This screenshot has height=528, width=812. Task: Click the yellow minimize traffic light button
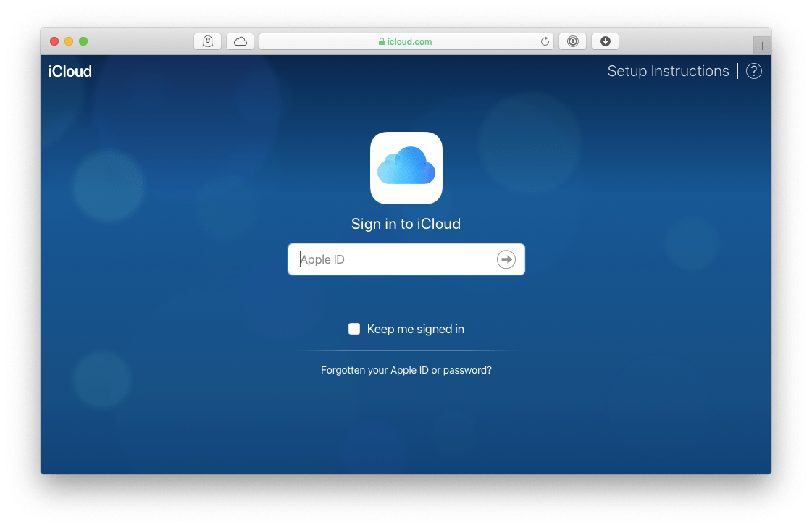coord(69,41)
